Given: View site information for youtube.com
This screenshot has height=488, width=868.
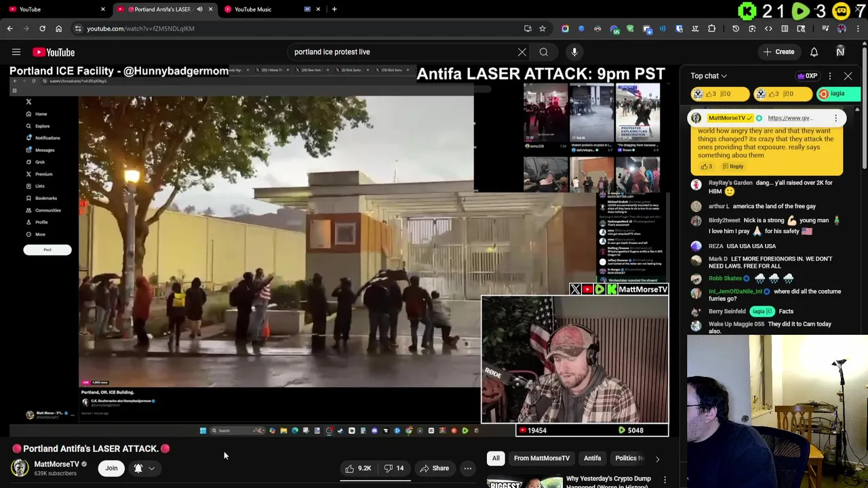Looking at the screenshot, I should pyautogui.click(x=78, y=28).
